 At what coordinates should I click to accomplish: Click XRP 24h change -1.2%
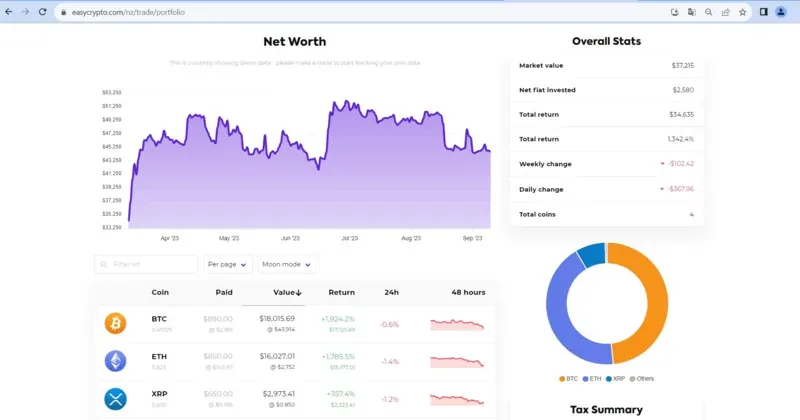click(390, 400)
